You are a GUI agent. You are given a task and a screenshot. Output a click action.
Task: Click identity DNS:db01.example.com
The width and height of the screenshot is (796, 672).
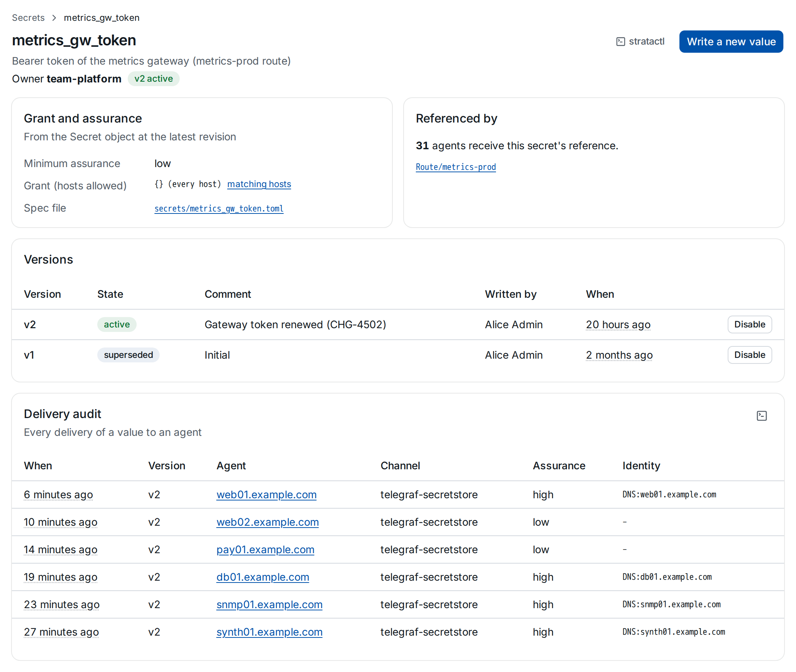tap(667, 577)
